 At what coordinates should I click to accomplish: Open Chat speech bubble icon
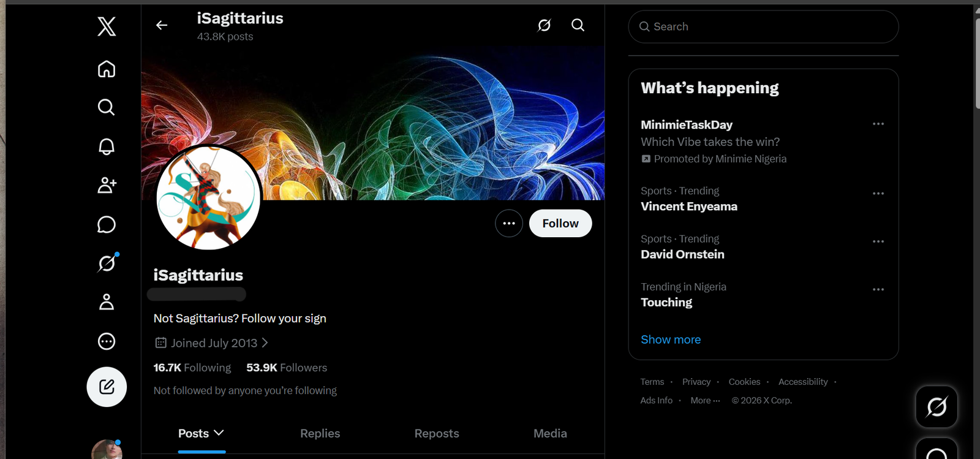pyautogui.click(x=107, y=224)
